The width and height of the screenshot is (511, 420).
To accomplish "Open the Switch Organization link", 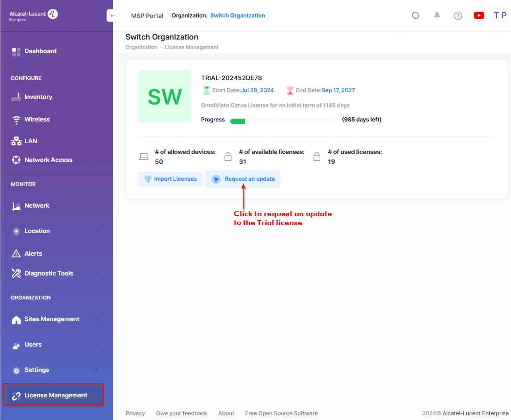I will [237, 16].
